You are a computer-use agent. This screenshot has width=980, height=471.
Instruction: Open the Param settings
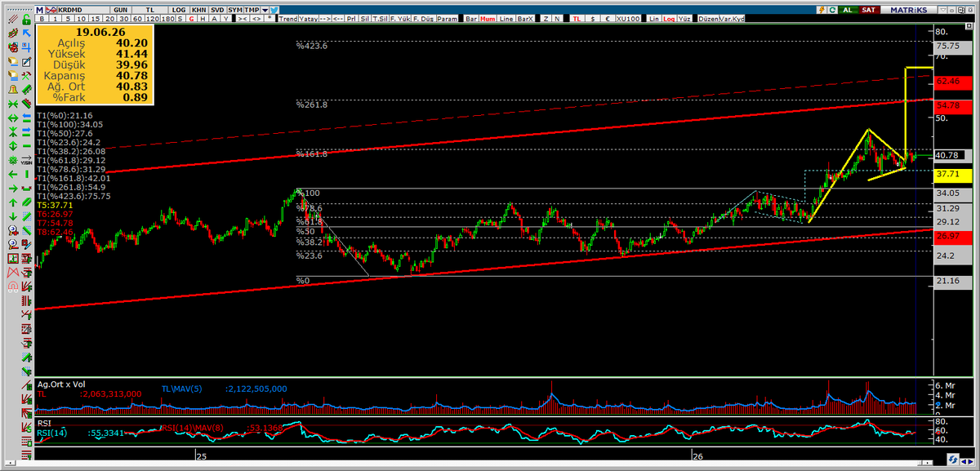pos(447,19)
